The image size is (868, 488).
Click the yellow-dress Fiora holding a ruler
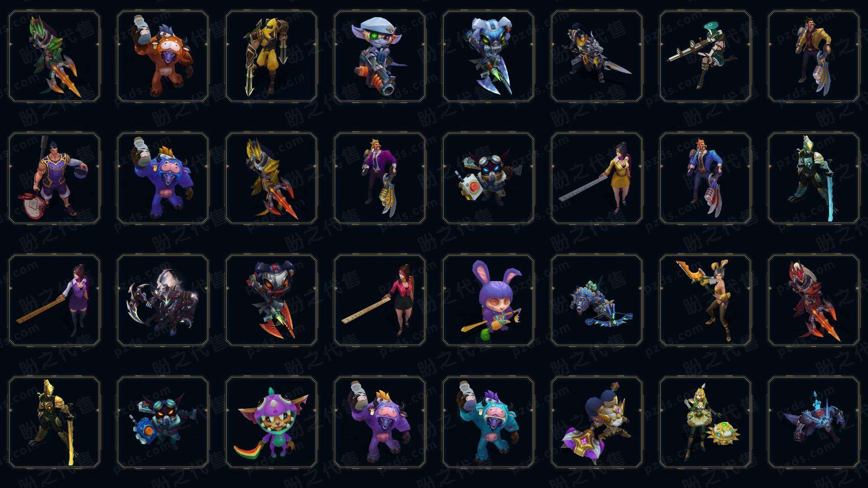(597, 178)
